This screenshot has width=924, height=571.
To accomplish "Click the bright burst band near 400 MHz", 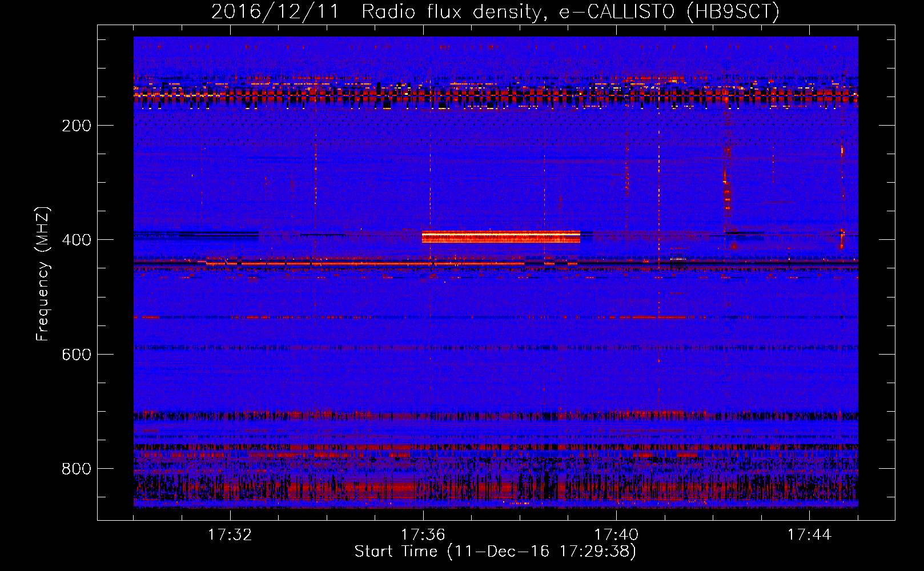I will pos(501,237).
